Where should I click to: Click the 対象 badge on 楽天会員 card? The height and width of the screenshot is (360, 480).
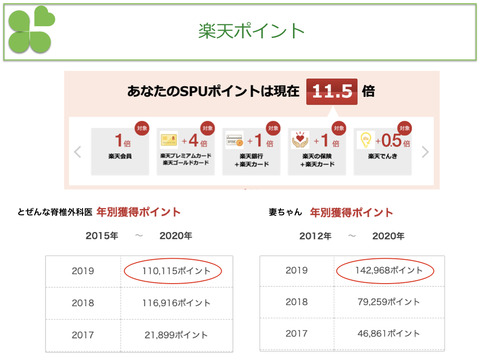[142, 128]
